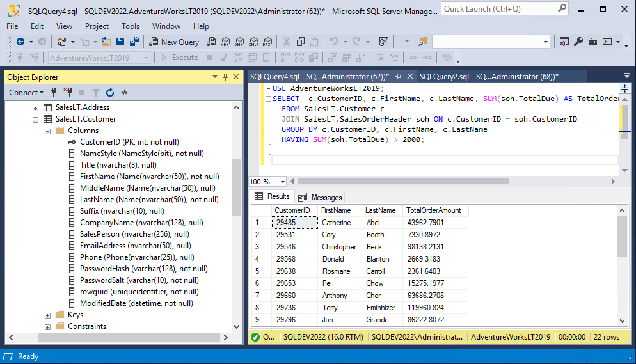636x364 pixels.
Task: Open Object Explorer window position dropdown
Action: [x=214, y=77]
